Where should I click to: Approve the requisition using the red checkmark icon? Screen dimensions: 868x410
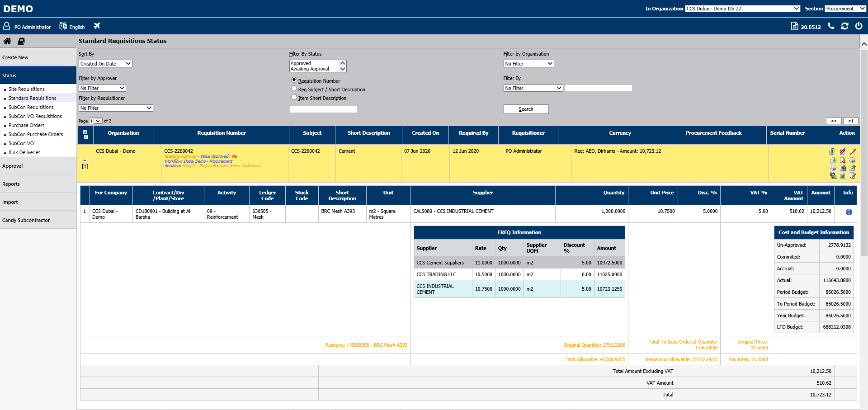pos(842,151)
